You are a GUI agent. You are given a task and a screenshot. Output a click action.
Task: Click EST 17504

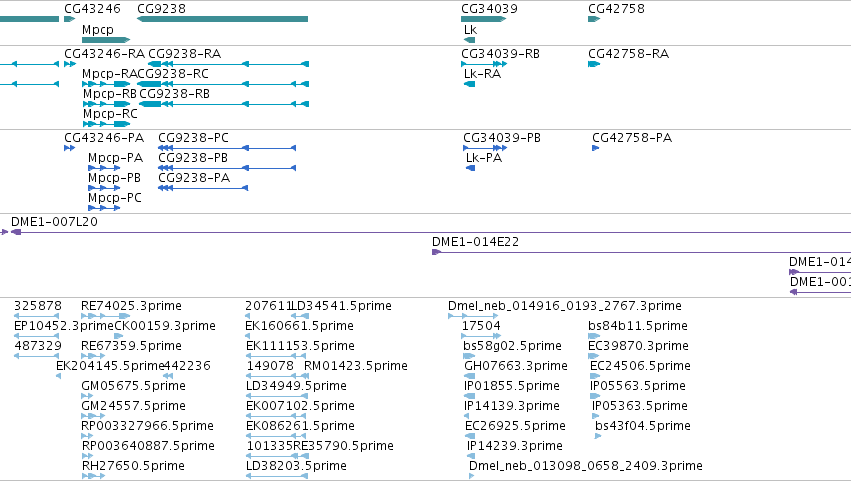[x=481, y=326]
